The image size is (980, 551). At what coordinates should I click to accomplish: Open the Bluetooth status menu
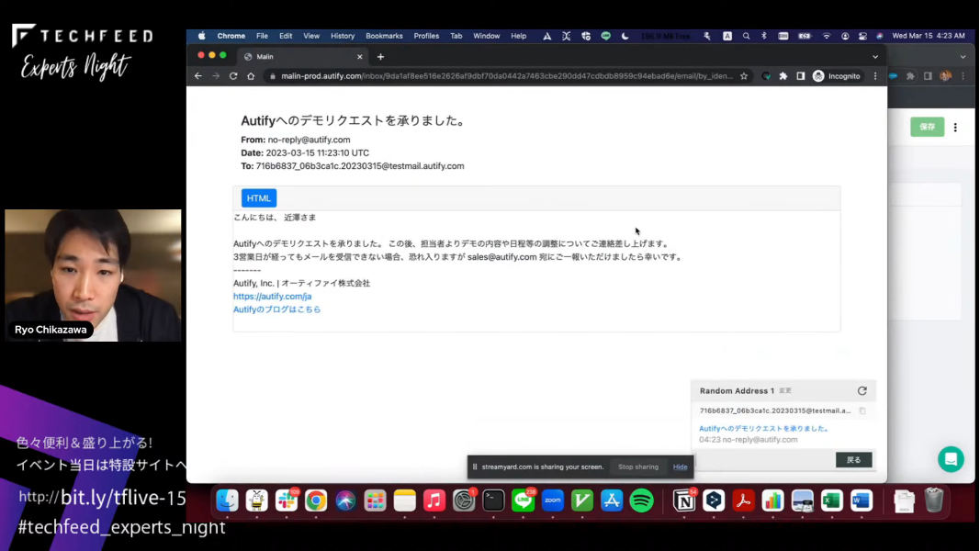(764, 36)
